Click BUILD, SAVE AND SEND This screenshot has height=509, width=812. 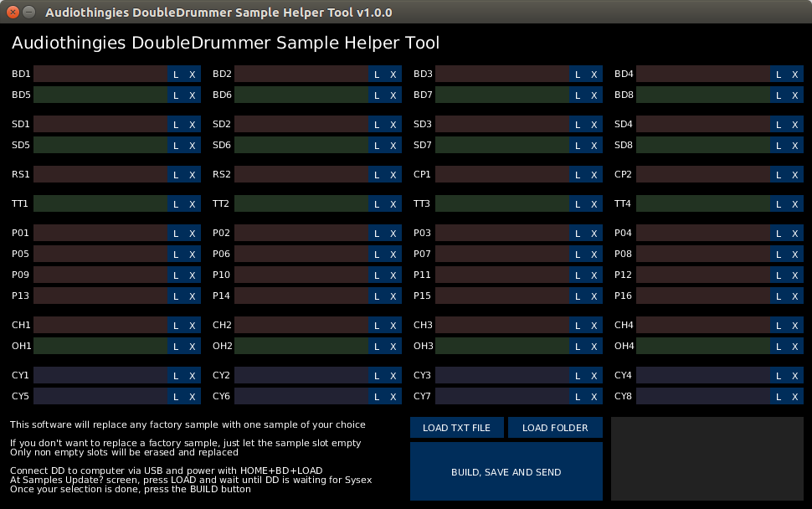pos(506,471)
